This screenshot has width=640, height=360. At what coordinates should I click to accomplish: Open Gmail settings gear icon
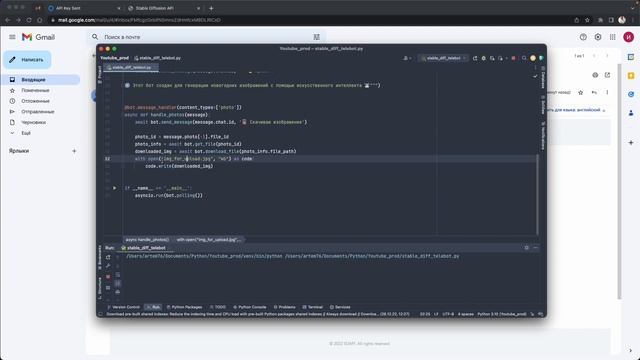pyautogui.click(x=598, y=37)
